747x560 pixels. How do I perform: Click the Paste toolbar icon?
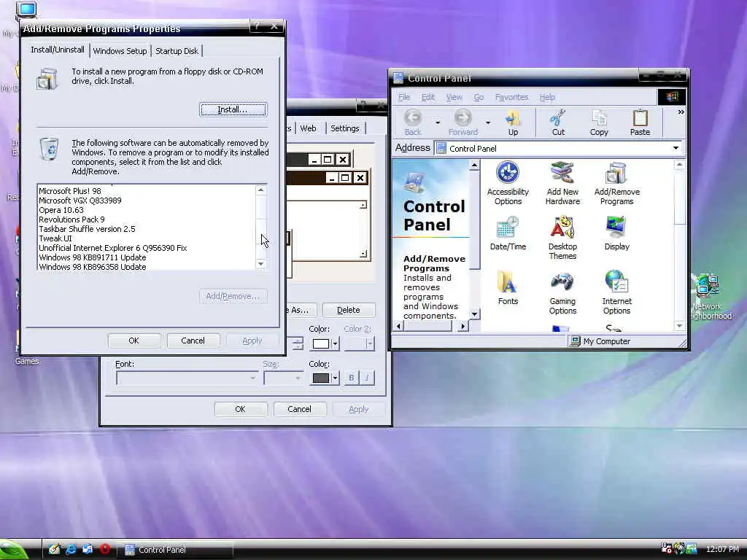click(x=640, y=122)
